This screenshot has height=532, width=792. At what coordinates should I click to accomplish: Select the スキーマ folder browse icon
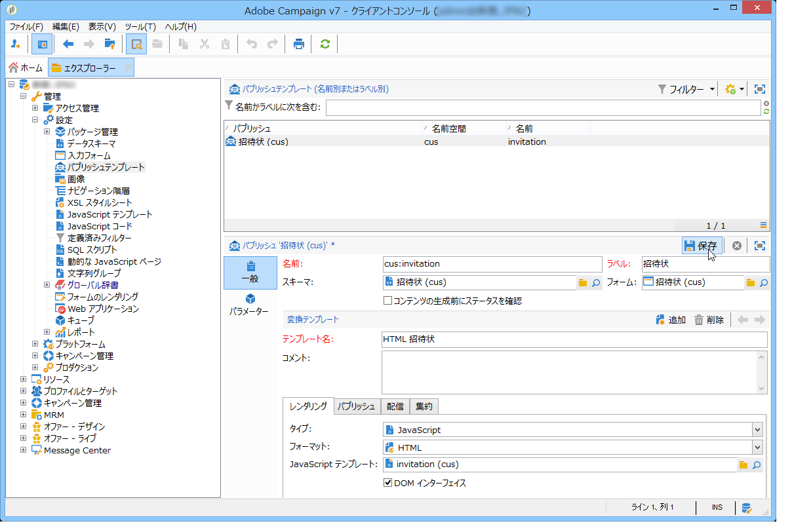click(x=583, y=282)
